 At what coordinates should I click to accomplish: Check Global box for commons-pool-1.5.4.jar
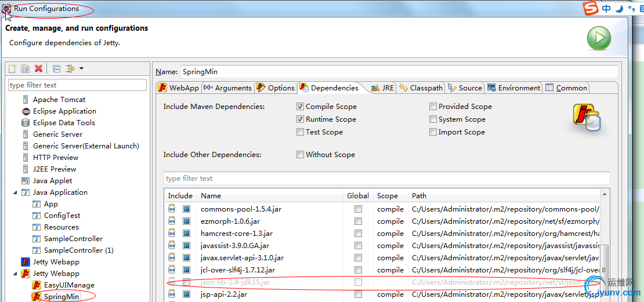(359, 209)
